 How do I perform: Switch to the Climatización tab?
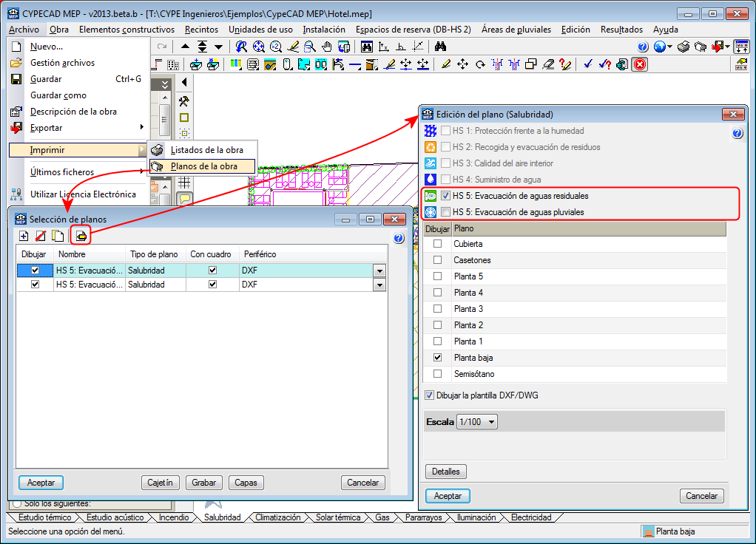[x=277, y=517]
